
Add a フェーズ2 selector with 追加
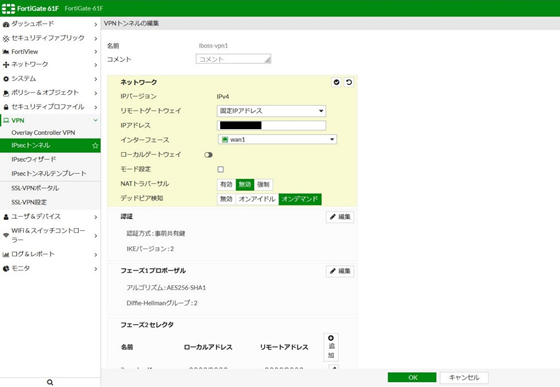tap(331, 347)
